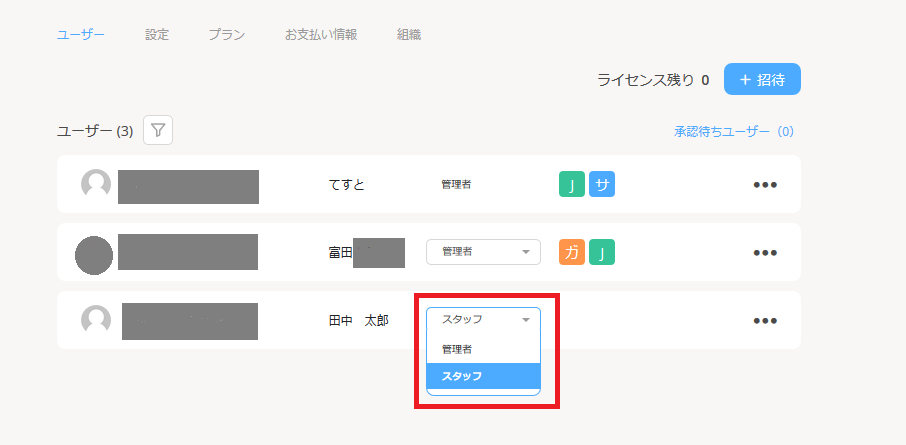Click avatar of the てすと user
Viewport: 906px width, 445px height.
pos(96,184)
